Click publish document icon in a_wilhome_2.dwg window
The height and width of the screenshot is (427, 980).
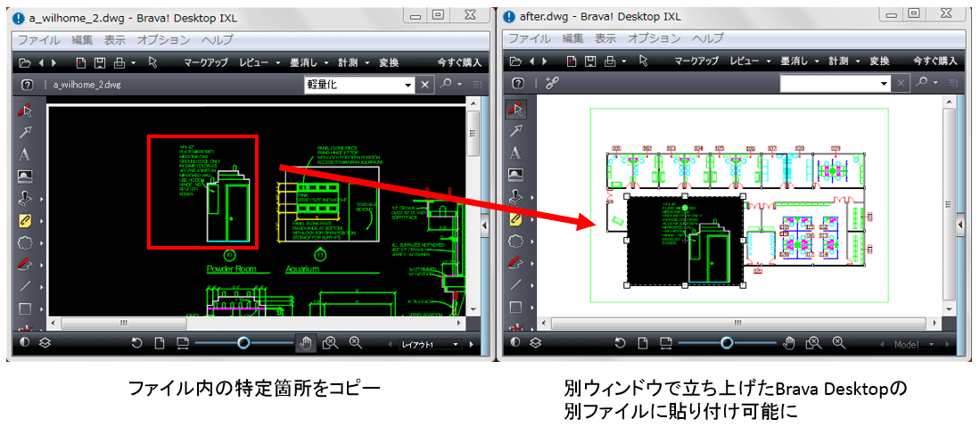[x=80, y=62]
